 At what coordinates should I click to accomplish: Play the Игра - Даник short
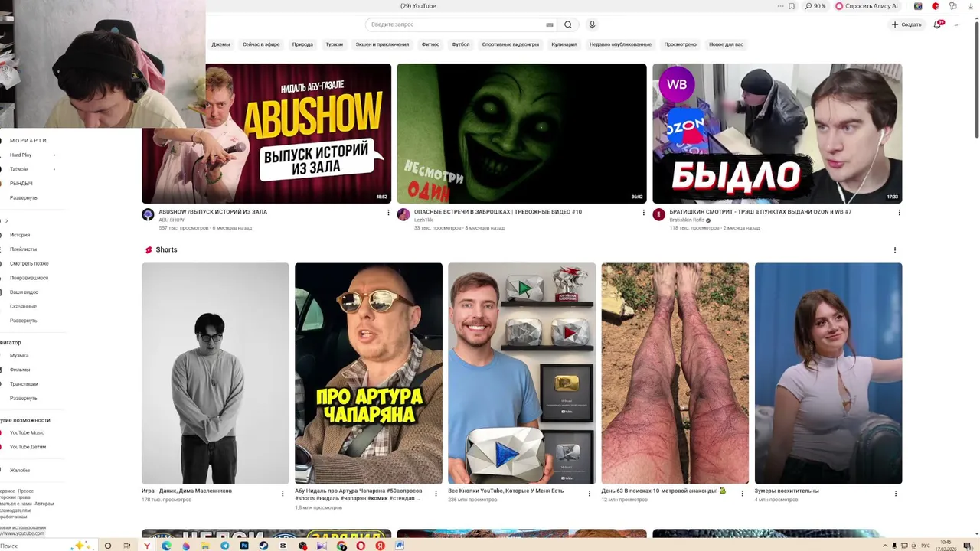(x=215, y=373)
